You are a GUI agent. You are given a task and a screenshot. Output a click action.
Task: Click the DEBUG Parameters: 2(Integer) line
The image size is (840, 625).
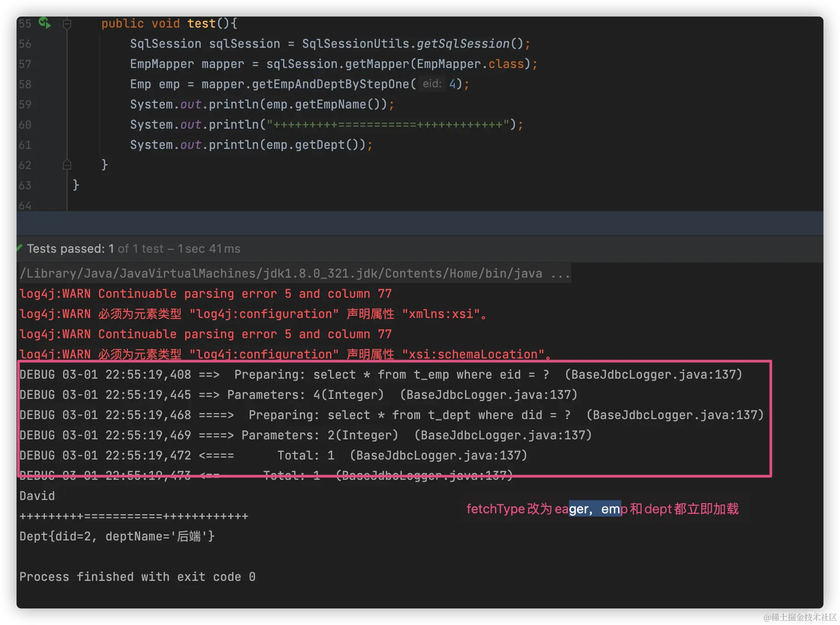(306, 435)
